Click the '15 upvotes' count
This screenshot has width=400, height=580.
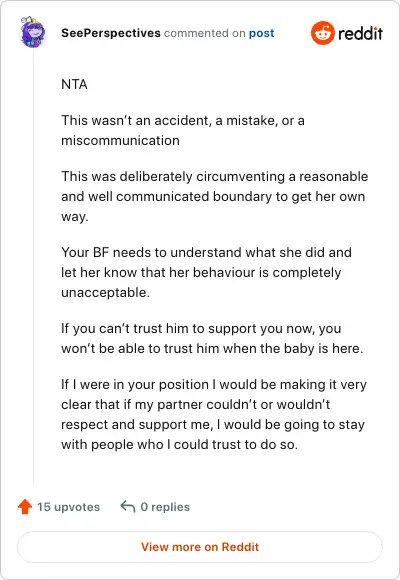point(68,507)
